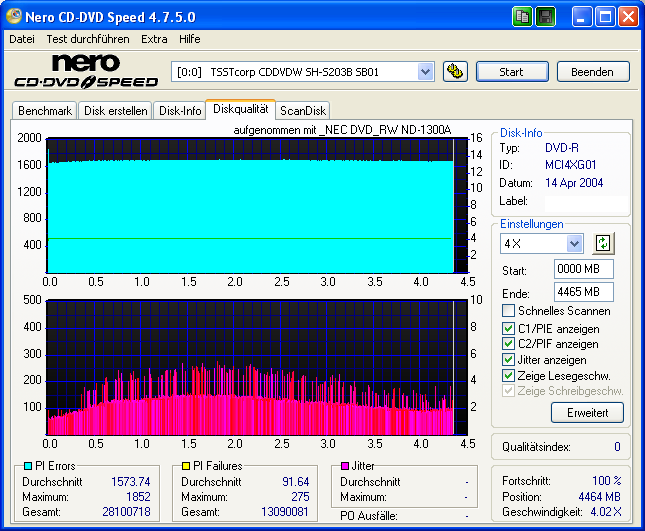Open the Hilfe menu

(190, 39)
